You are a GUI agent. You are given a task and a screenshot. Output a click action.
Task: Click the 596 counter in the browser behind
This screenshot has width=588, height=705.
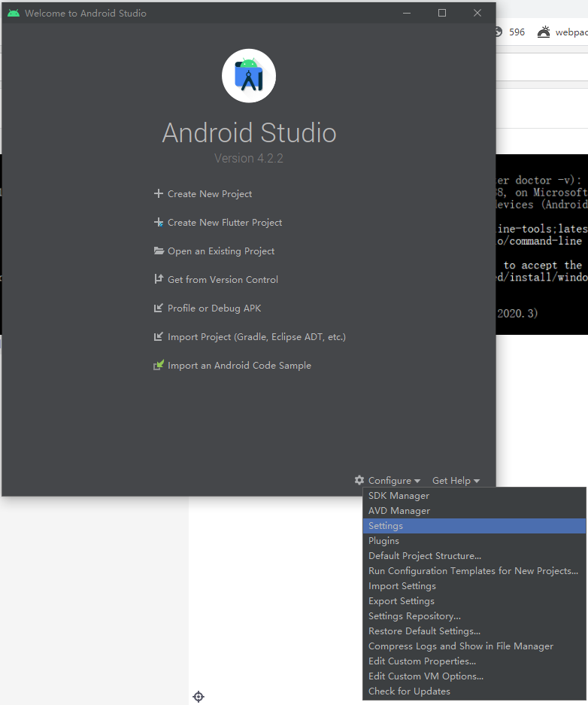tap(517, 32)
